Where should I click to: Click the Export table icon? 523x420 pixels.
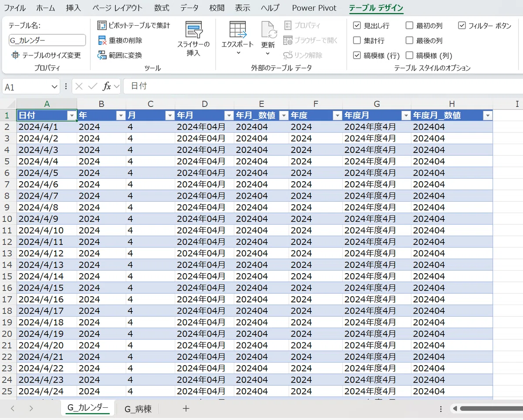coord(238,30)
